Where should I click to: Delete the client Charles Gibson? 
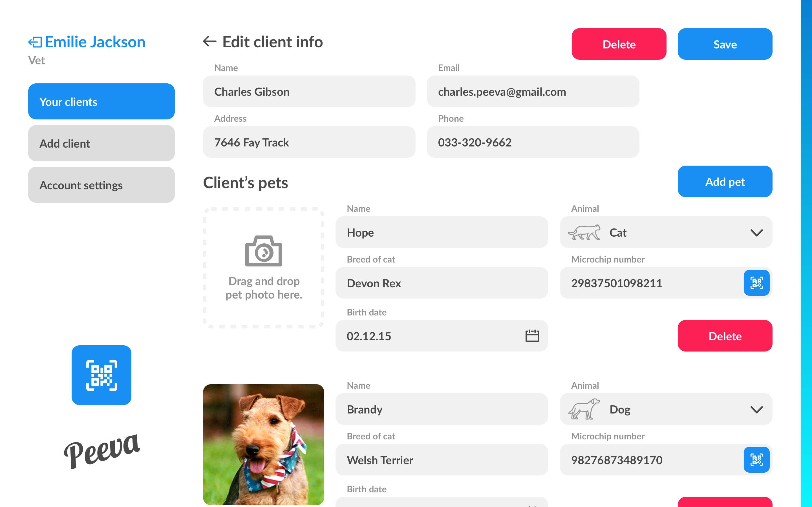[619, 44]
